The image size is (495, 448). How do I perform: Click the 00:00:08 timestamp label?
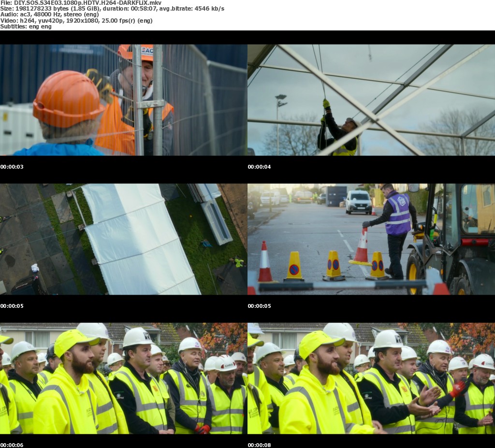click(260, 445)
